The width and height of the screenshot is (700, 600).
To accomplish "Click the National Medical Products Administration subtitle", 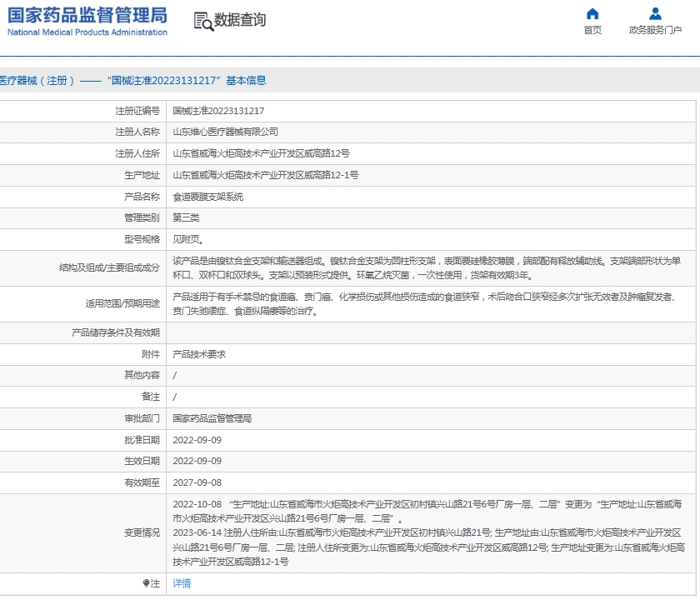I will click(87, 32).
